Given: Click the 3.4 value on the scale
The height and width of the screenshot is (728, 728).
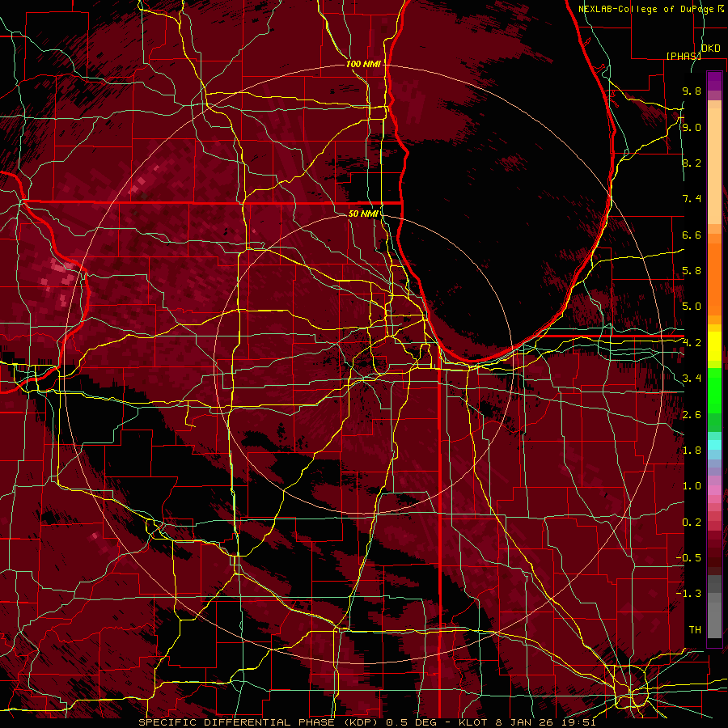Looking at the screenshot, I should pos(692,379).
